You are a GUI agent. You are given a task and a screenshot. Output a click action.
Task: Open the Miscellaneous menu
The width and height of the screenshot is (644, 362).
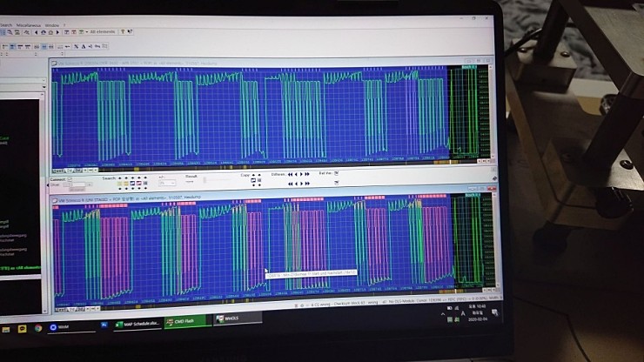tap(29, 25)
